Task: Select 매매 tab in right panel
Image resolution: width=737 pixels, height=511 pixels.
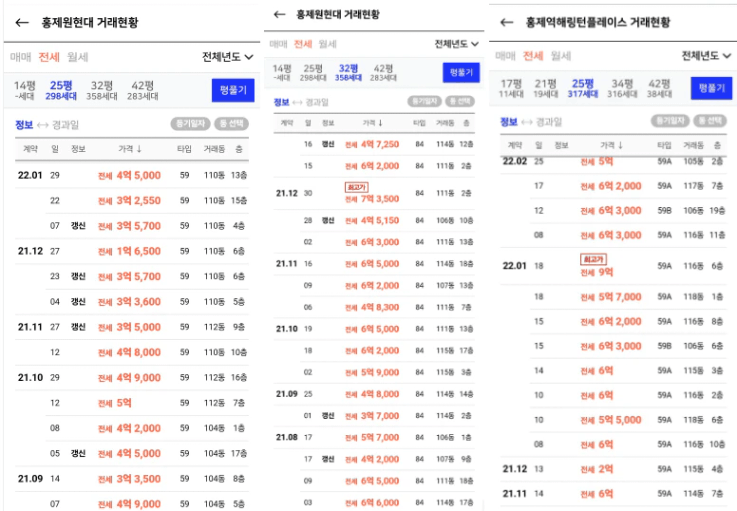Action: point(505,56)
